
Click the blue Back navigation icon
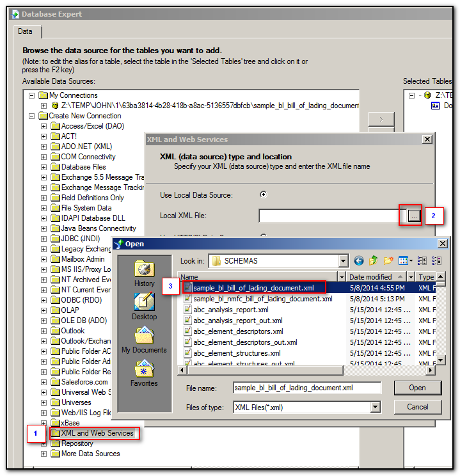point(359,261)
